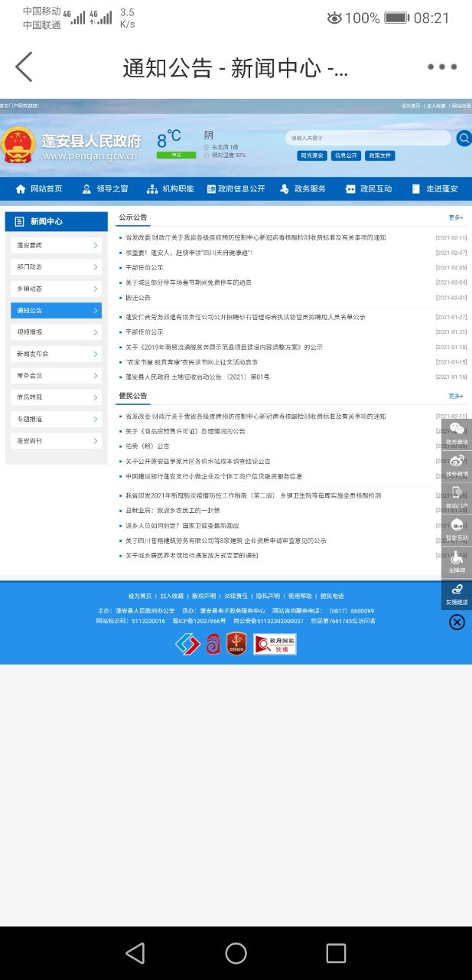This screenshot has width=472, height=980.
Task: Open 拍卖(租)公告 notice
Action: pos(148,446)
